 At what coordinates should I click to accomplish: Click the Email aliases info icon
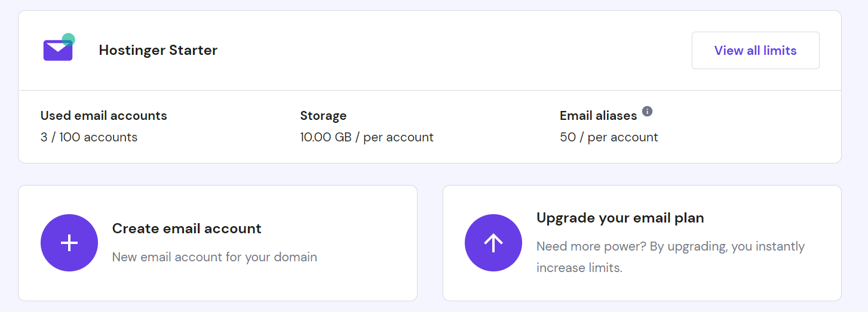tap(647, 111)
